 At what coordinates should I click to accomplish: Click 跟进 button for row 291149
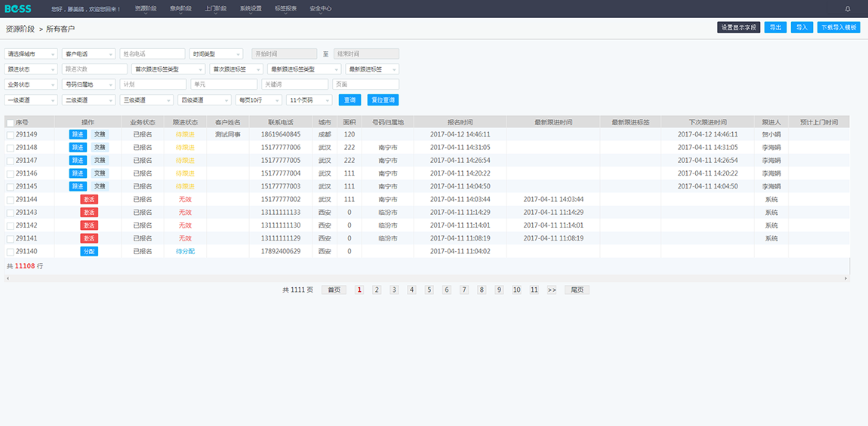(x=78, y=134)
